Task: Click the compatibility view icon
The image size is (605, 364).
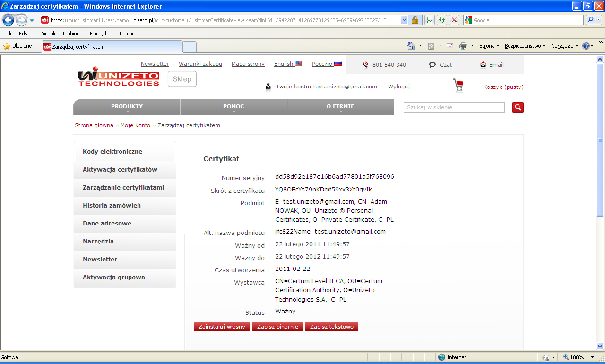Action: [x=430, y=20]
